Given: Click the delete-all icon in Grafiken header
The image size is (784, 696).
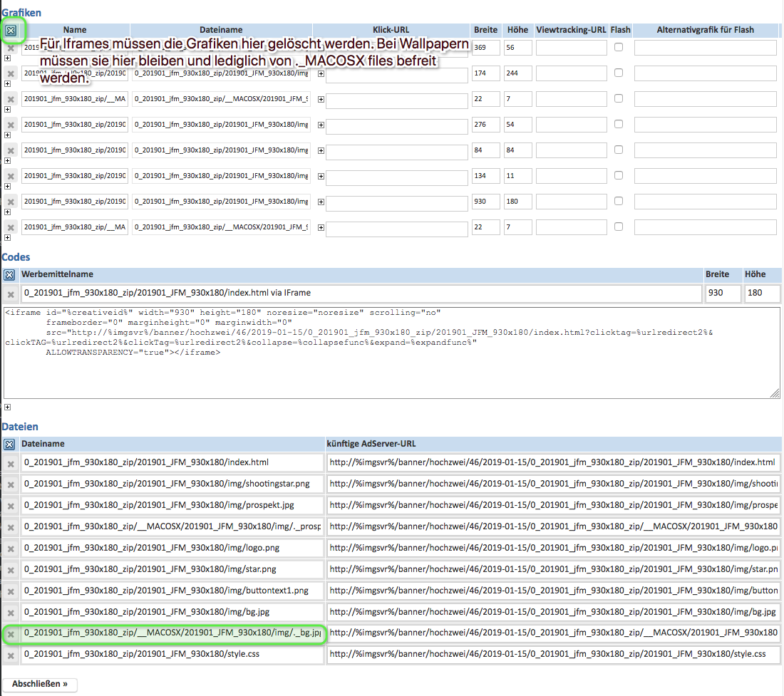Looking at the screenshot, I should tap(10, 30).
